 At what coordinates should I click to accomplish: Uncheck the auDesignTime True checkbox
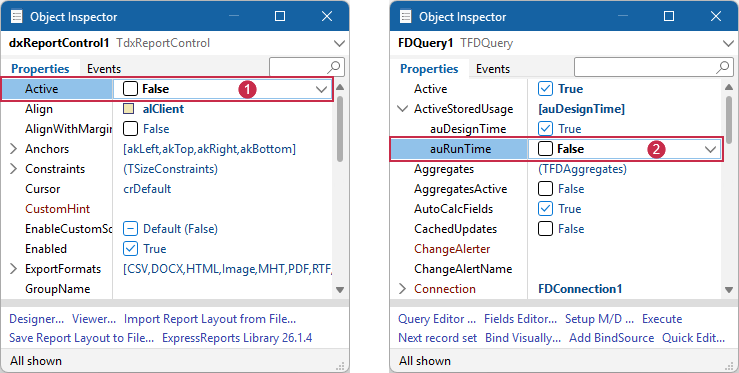(x=545, y=129)
